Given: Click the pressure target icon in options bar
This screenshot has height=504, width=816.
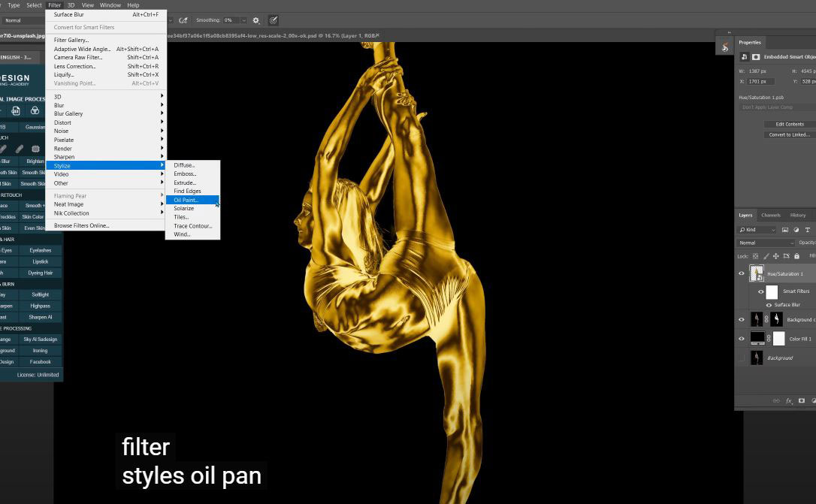Looking at the screenshot, I should point(274,20).
